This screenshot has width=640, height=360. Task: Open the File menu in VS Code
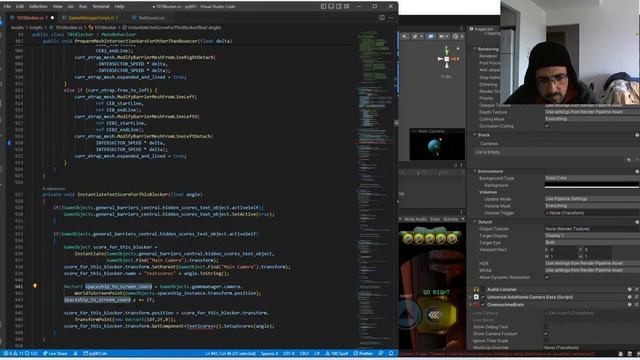click(x=7, y=7)
